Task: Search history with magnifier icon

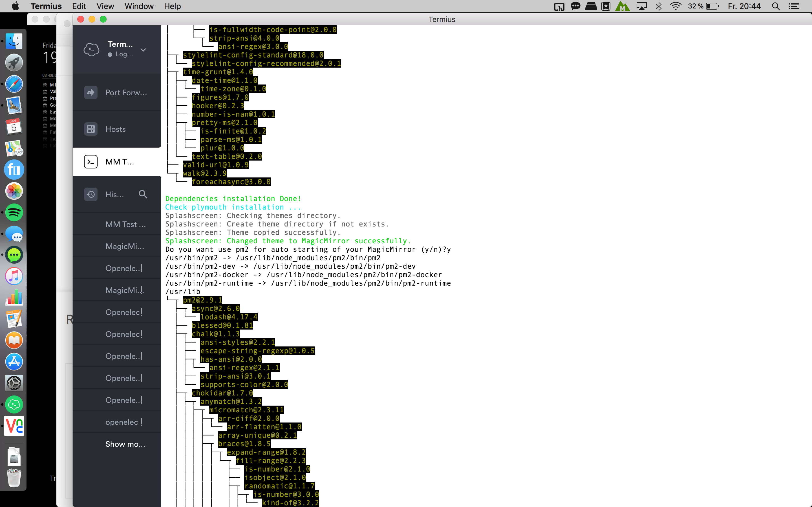Action: tap(143, 194)
